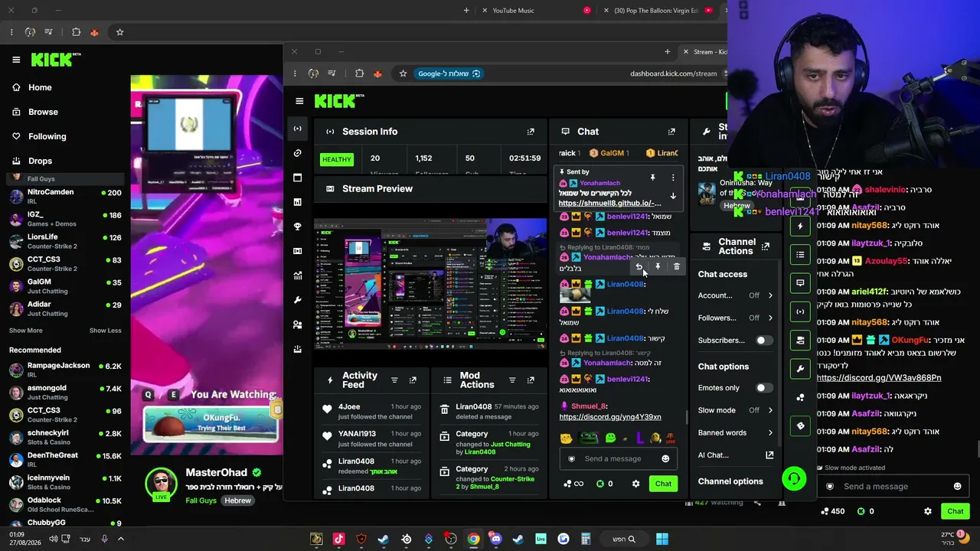The height and width of the screenshot is (551, 980).
Task: Switch to Pop The Balloon browser tab
Action: (x=658, y=10)
